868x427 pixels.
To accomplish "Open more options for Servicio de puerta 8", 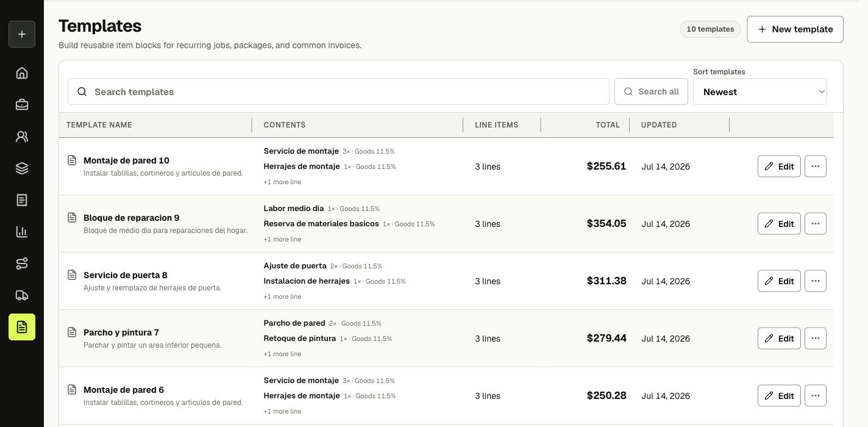I will 816,281.
